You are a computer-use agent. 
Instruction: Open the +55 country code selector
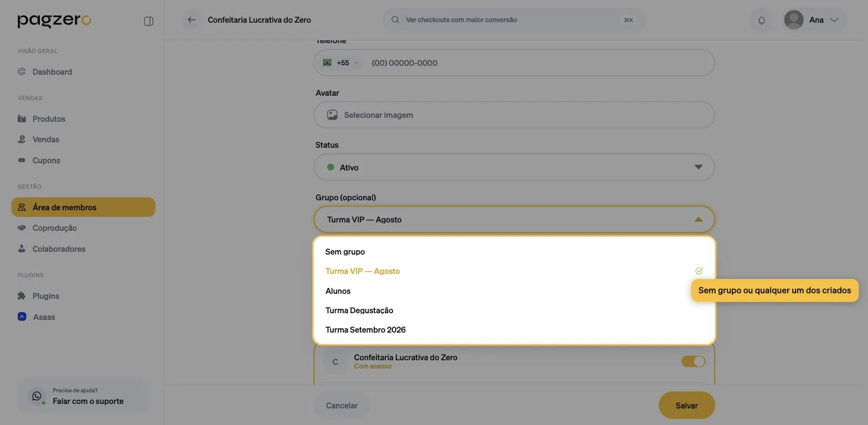coord(342,63)
